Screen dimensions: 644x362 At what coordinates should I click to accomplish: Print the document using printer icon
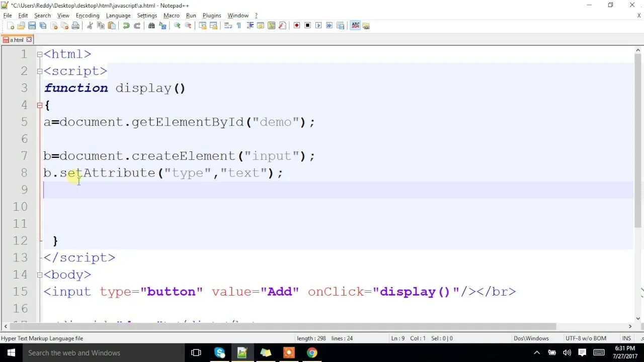[75, 26]
